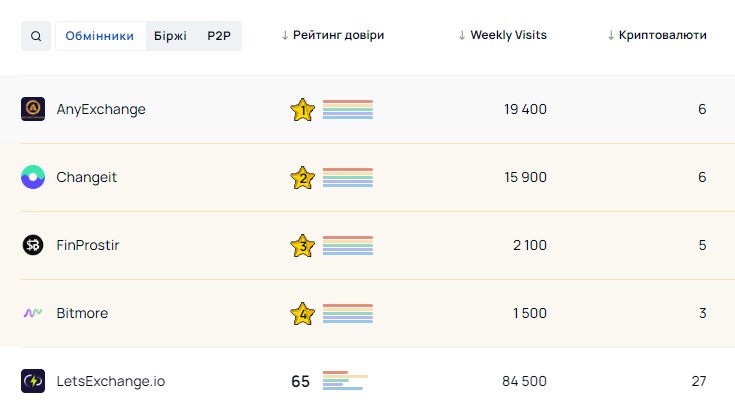This screenshot has width=735, height=413.
Task: Click the LetsExchange.io logo icon
Action: 33,381
